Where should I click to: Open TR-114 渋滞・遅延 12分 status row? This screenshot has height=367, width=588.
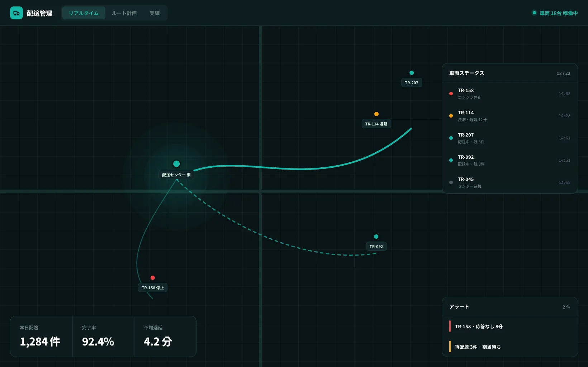point(510,116)
